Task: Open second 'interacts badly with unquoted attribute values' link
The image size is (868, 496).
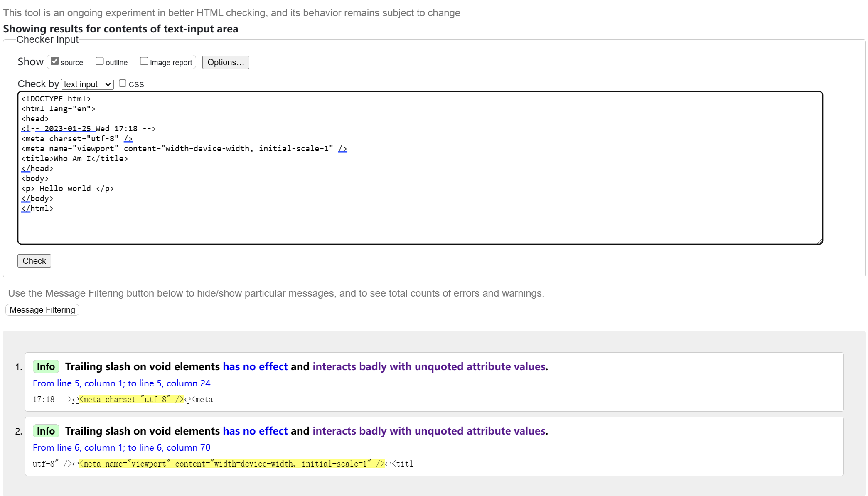Action: (x=429, y=431)
